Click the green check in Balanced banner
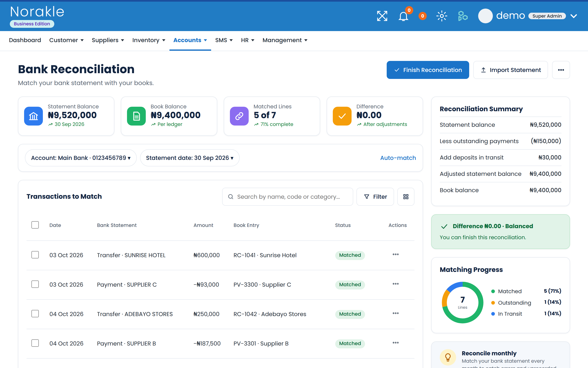 (444, 226)
